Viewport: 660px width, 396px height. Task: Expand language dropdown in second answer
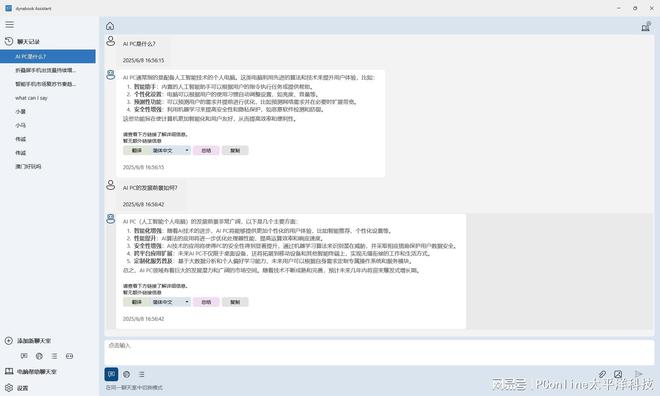[187, 302]
